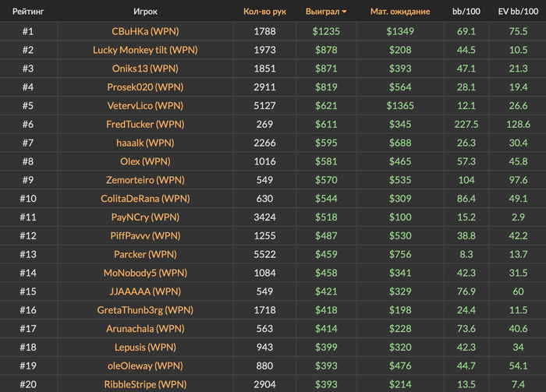
Task: Click the Игрок column header
Action: click(x=145, y=12)
